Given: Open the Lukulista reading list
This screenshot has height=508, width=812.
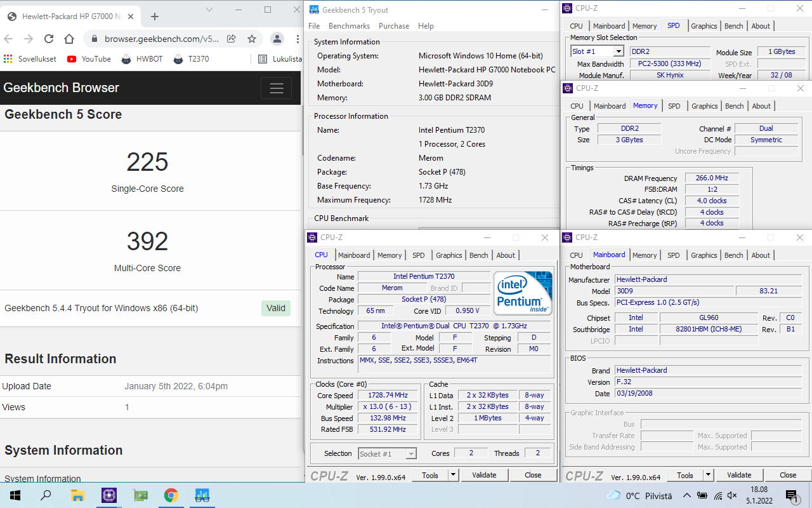Looking at the screenshot, I should pos(280,58).
